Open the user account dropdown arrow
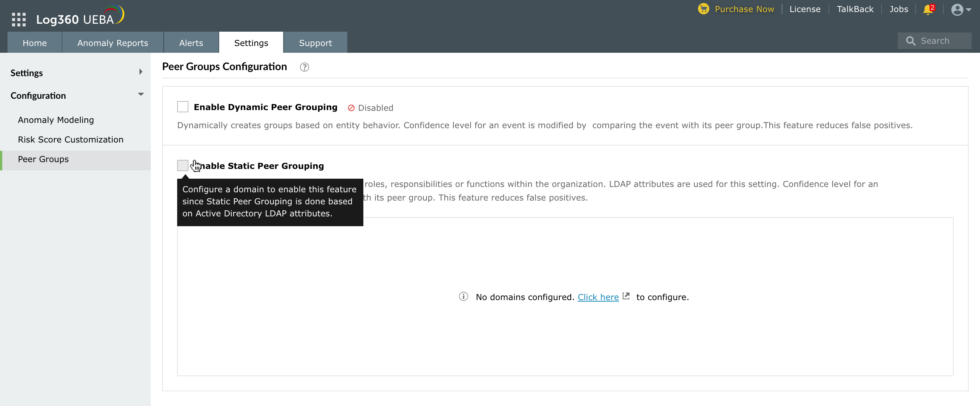 [x=969, y=10]
